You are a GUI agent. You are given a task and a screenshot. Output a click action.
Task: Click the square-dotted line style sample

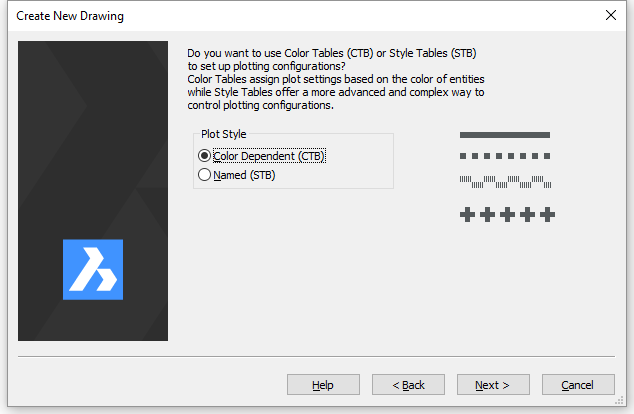(505, 156)
